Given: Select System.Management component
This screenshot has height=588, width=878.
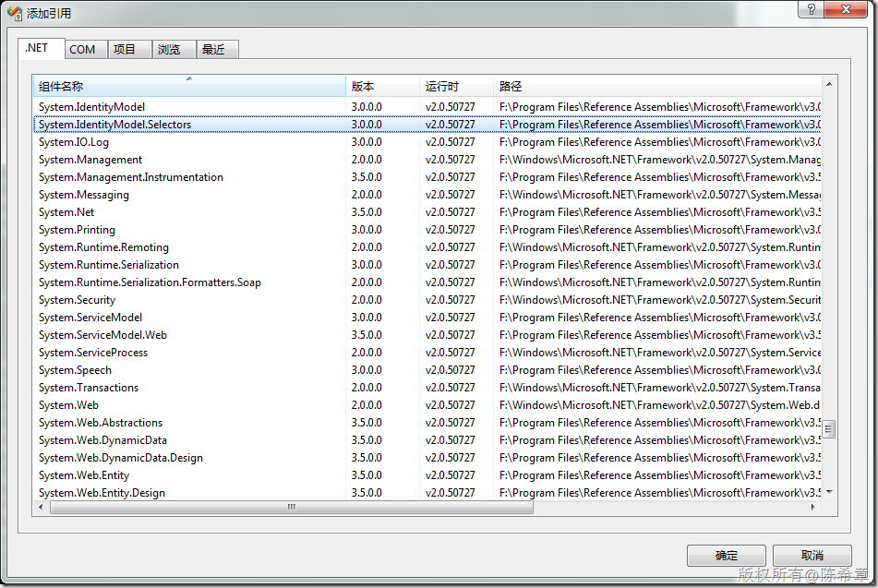Looking at the screenshot, I should (x=427, y=160).
